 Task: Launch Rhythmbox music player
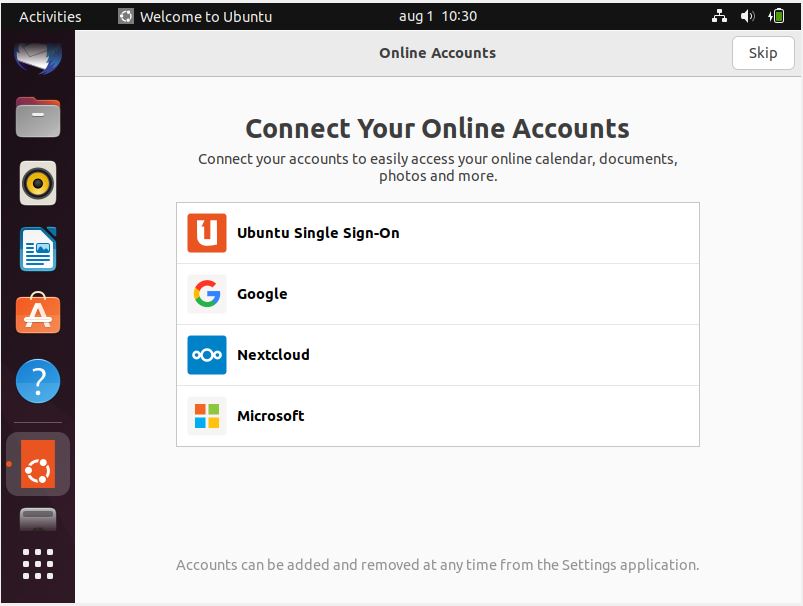pos(38,183)
